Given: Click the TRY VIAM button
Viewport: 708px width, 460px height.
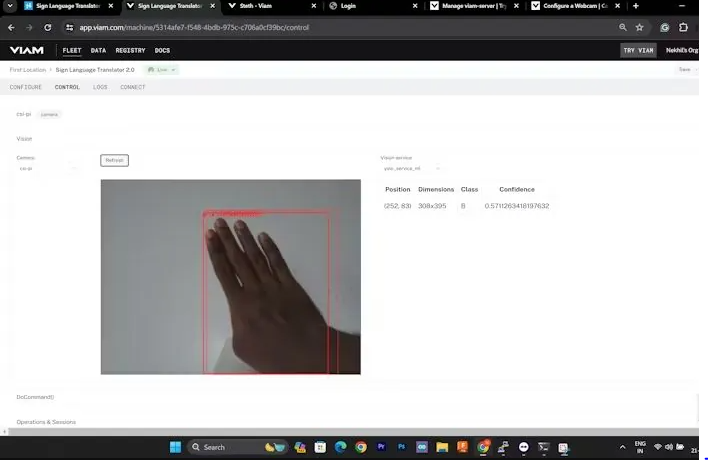Looking at the screenshot, I should click(x=638, y=50).
